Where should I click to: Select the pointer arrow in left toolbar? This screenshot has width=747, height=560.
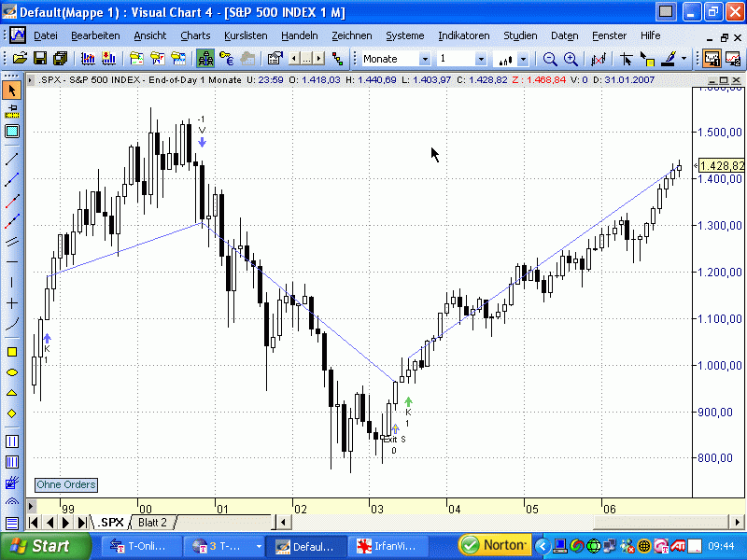(12, 90)
